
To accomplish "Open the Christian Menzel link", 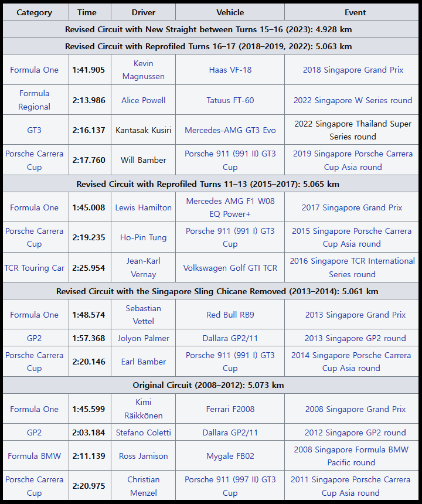I will pyautogui.click(x=144, y=486).
